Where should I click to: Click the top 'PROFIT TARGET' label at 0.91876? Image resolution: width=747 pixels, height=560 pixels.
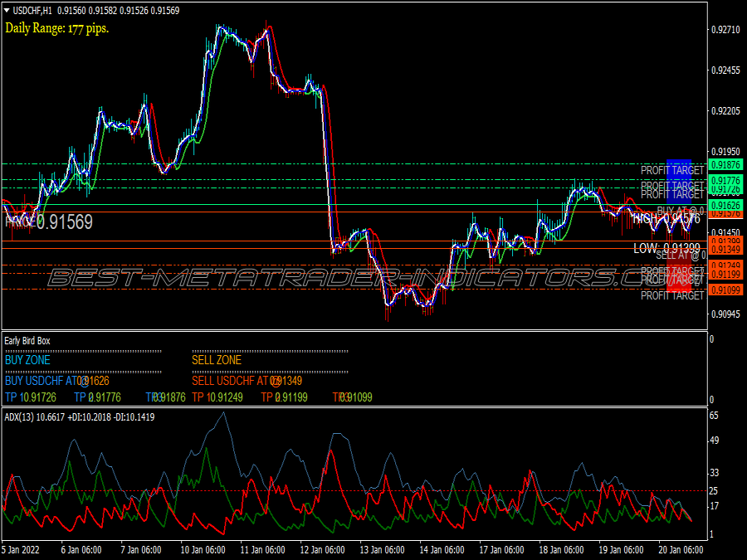click(672, 170)
